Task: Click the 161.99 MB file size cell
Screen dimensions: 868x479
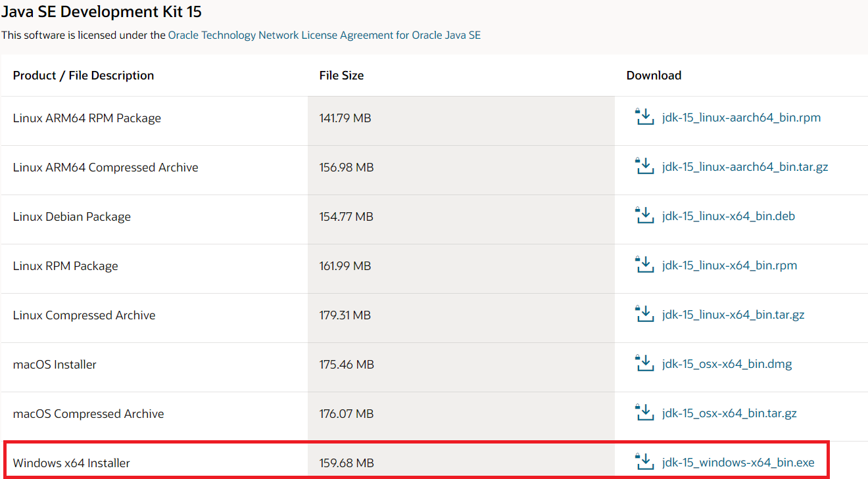Action: [x=461, y=269]
